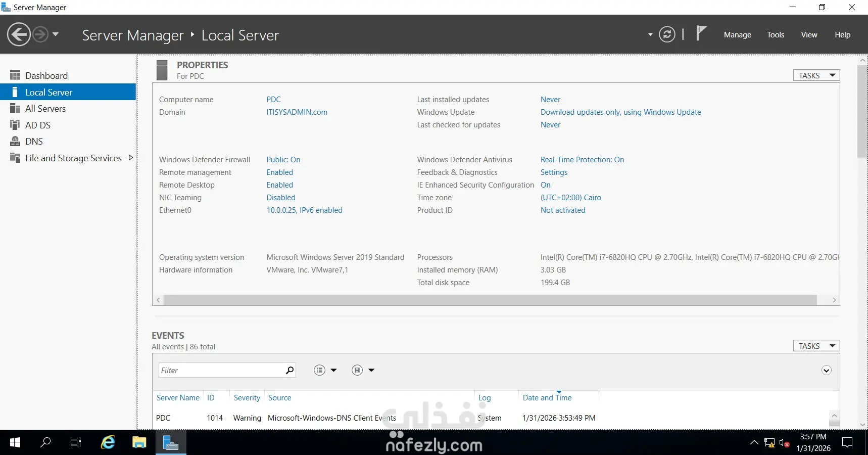Screen dimensions: 868x455
Task: Click the PDC computer name link
Action: click(273, 100)
